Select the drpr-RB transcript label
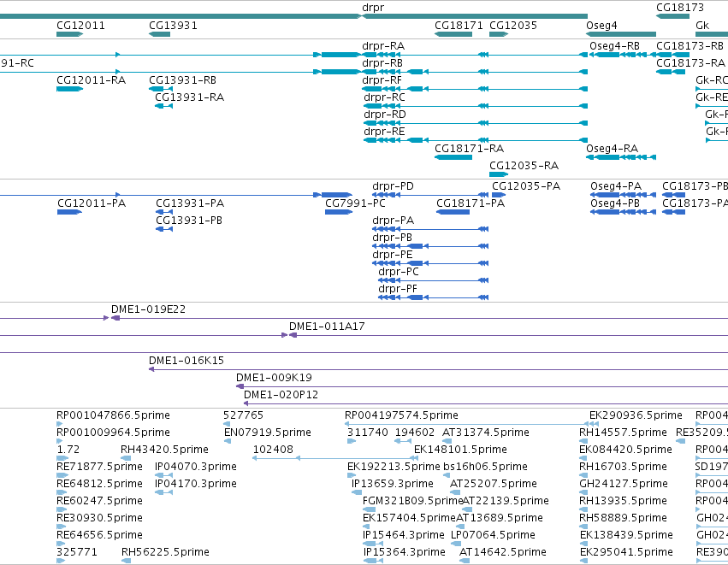The height and width of the screenshot is (565, 728). (382, 63)
